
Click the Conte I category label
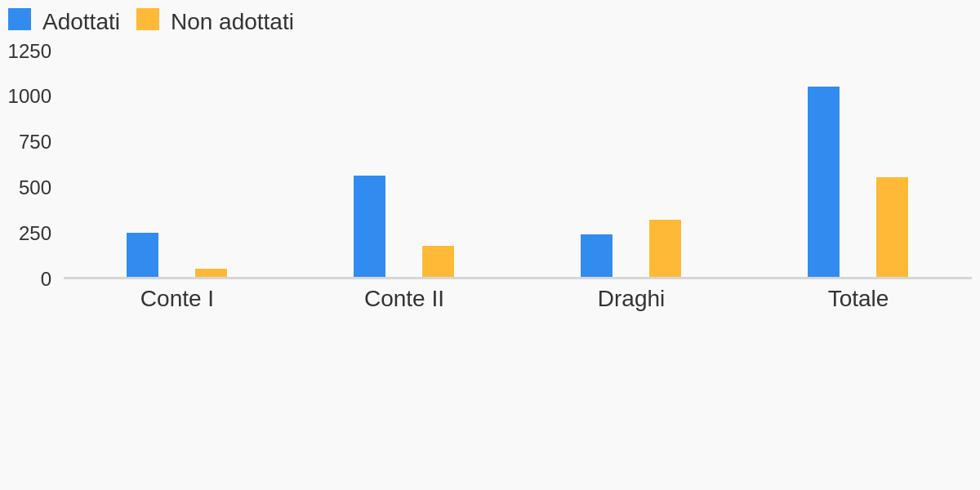(x=177, y=299)
